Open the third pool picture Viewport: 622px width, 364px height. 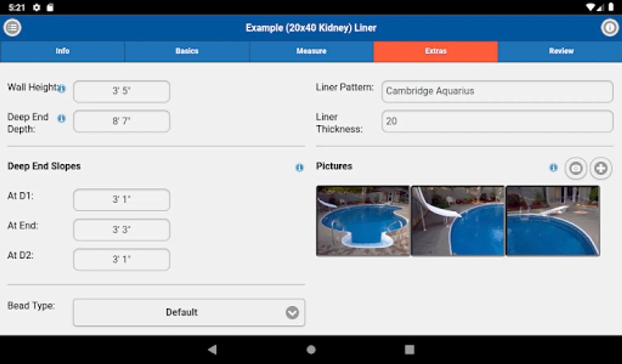(x=553, y=221)
